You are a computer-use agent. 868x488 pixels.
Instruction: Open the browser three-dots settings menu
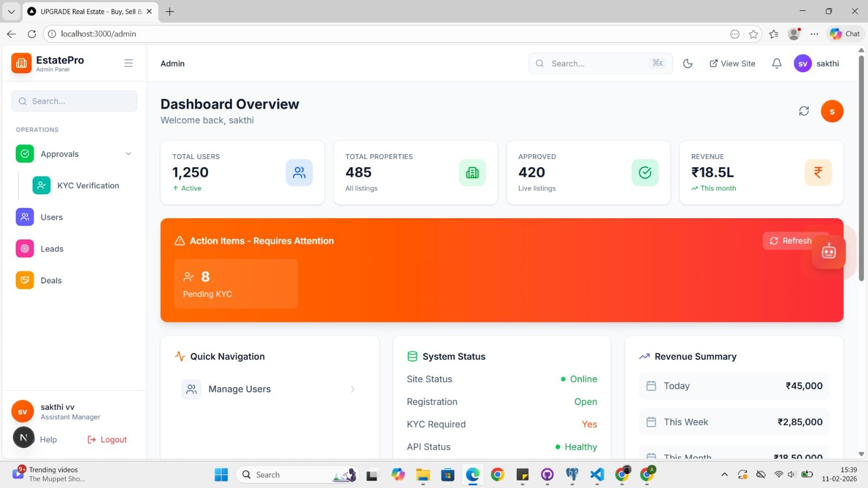(814, 34)
